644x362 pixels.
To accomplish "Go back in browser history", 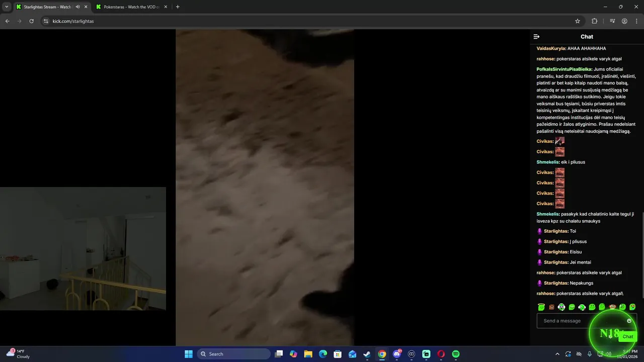I will pos(7,21).
